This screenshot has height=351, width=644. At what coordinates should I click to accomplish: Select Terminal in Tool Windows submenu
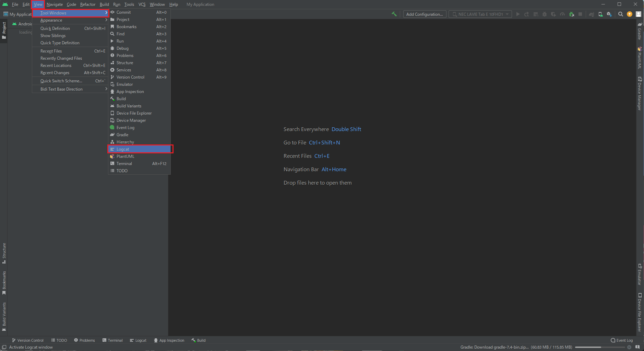140,164
